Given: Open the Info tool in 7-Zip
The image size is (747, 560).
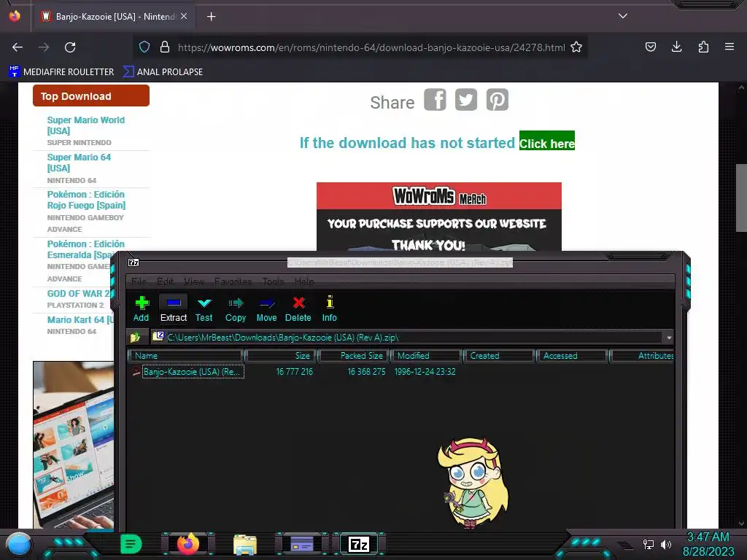Looking at the screenshot, I should click(x=329, y=309).
